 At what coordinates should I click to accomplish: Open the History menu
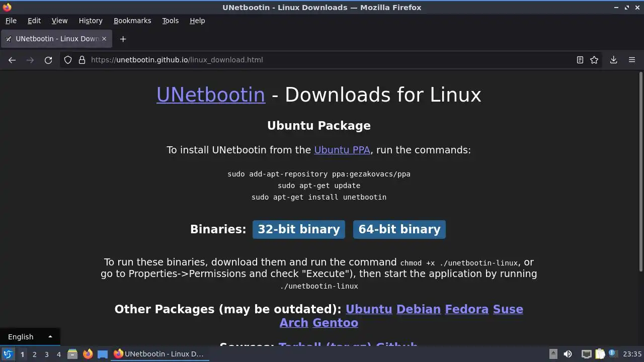point(91,21)
